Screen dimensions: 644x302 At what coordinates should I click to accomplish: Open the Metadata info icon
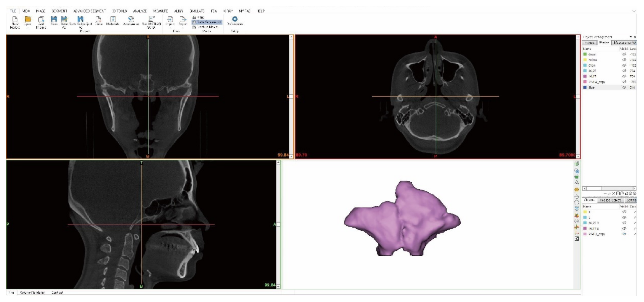[113, 19]
